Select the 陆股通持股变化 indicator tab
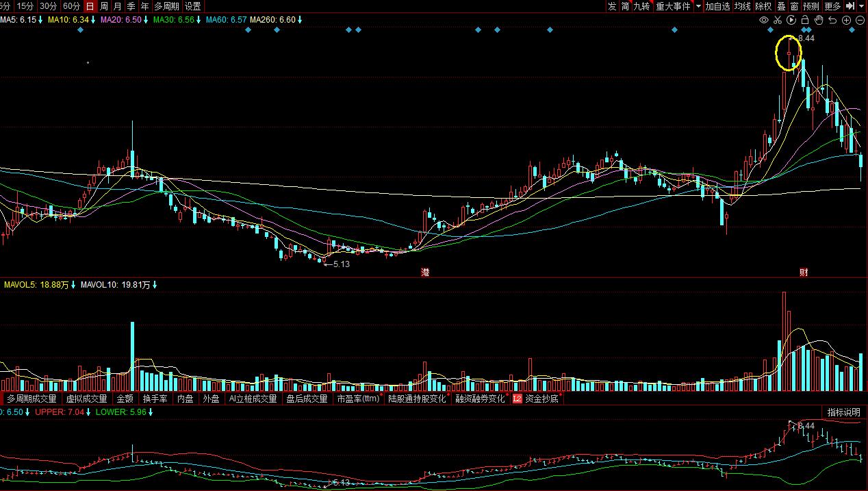This screenshot has width=868, height=491. tap(418, 399)
